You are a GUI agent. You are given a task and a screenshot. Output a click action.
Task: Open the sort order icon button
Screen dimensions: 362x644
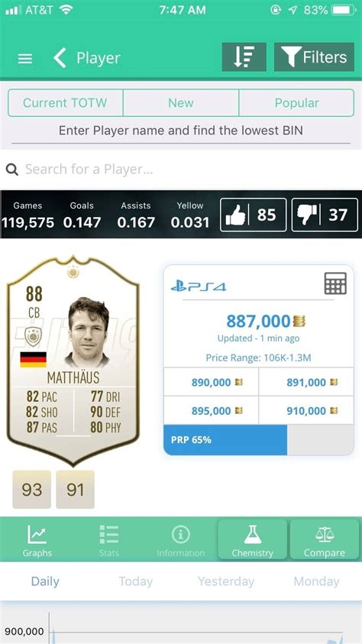pos(244,57)
